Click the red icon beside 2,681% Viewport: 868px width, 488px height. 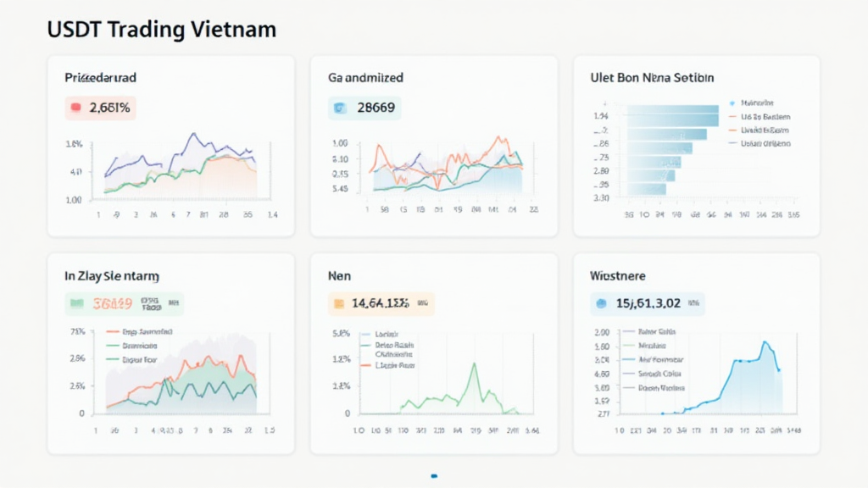pos(75,108)
